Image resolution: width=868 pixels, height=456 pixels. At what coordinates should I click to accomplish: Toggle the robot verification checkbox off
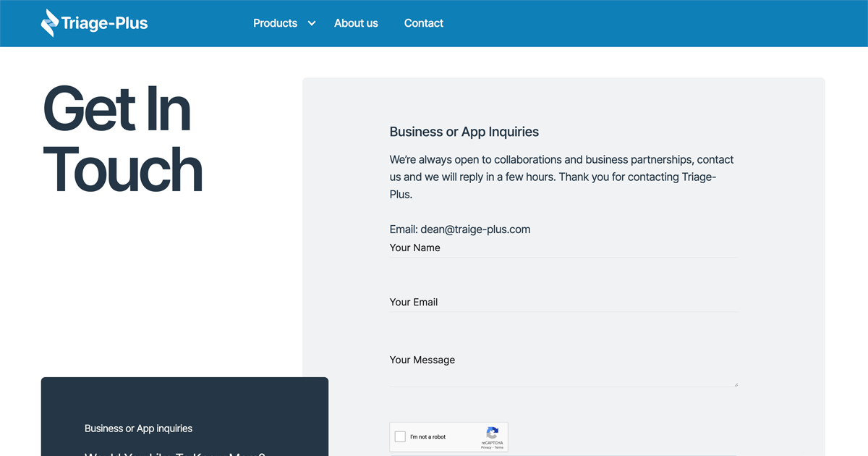(400, 436)
